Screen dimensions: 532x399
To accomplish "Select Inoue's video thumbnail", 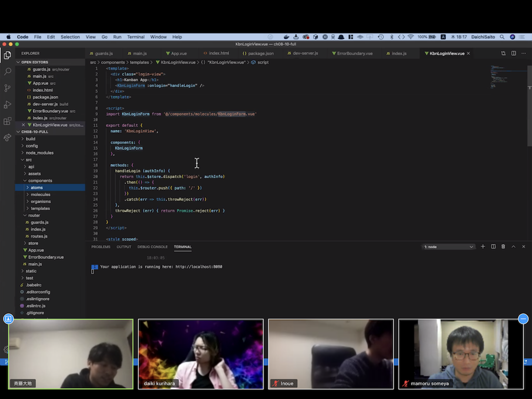I will click(331, 354).
